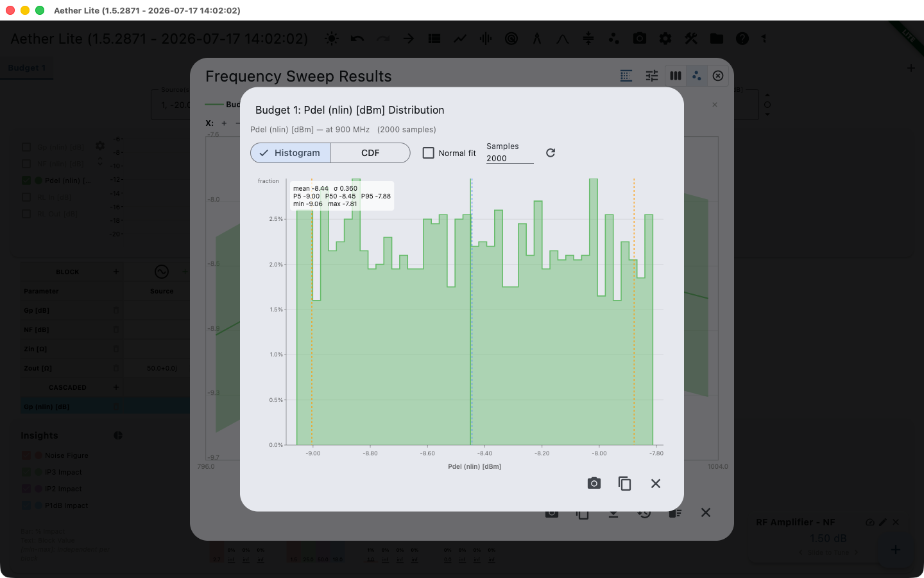Click the vertical compress icon in main toolbar
The height and width of the screenshot is (578, 924).
(x=588, y=39)
